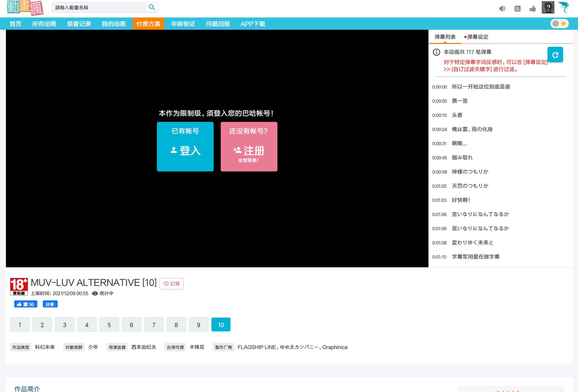
Task: Select episode 5
Action: [109, 325]
